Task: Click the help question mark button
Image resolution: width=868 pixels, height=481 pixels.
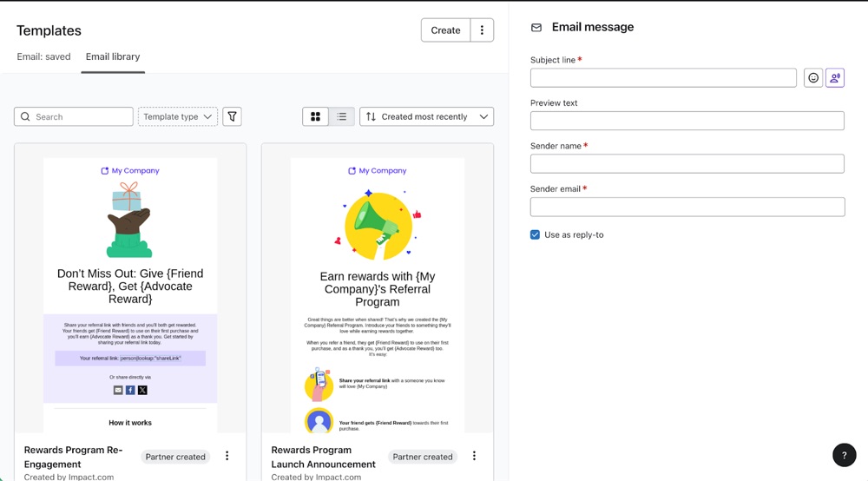Action: pyautogui.click(x=844, y=455)
